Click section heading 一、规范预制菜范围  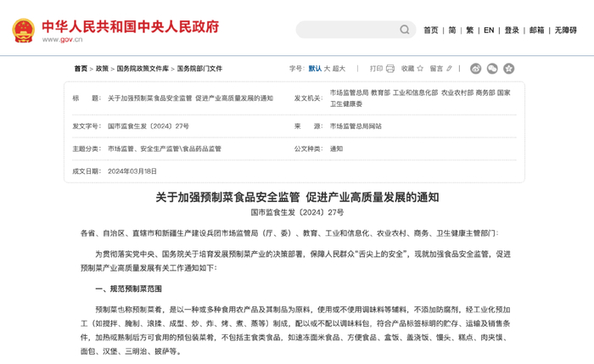tap(128, 289)
